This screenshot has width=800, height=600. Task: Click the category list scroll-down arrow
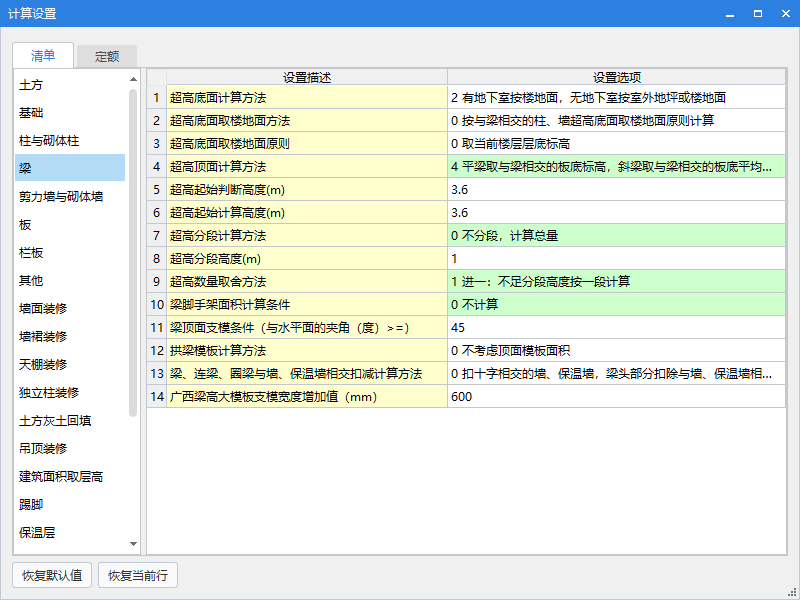[x=133, y=544]
